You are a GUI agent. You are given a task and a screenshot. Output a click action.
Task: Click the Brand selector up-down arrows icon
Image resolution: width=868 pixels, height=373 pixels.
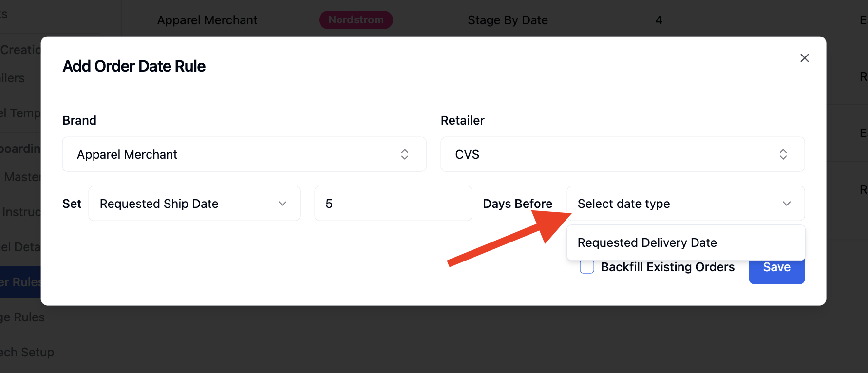pos(404,154)
